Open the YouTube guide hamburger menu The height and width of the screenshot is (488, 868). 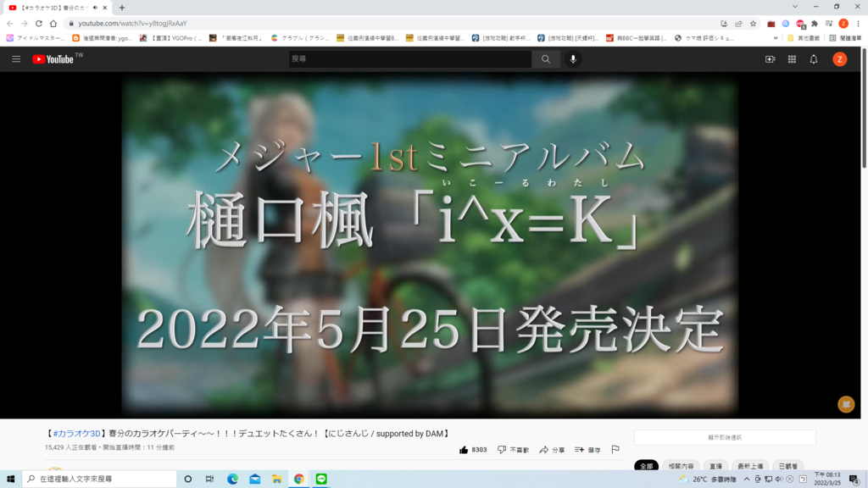[16, 59]
